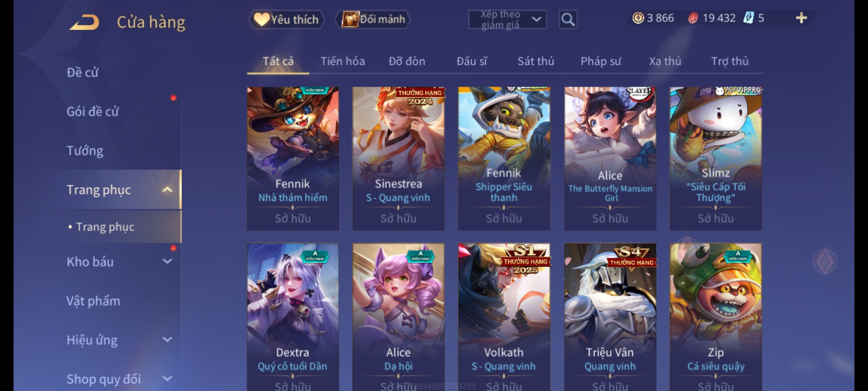Tap the chest icon on Đổi mảnh
This screenshot has height=391, width=868.
350,19
